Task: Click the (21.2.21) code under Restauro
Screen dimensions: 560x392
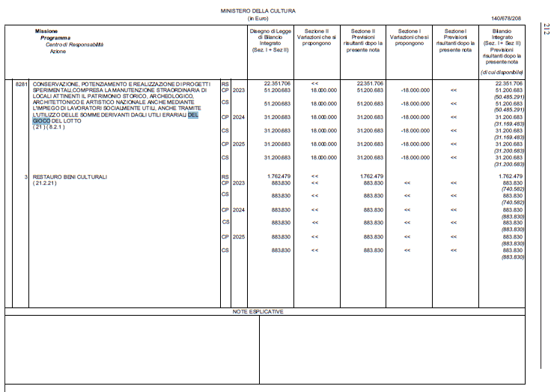Action: (x=44, y=183)
